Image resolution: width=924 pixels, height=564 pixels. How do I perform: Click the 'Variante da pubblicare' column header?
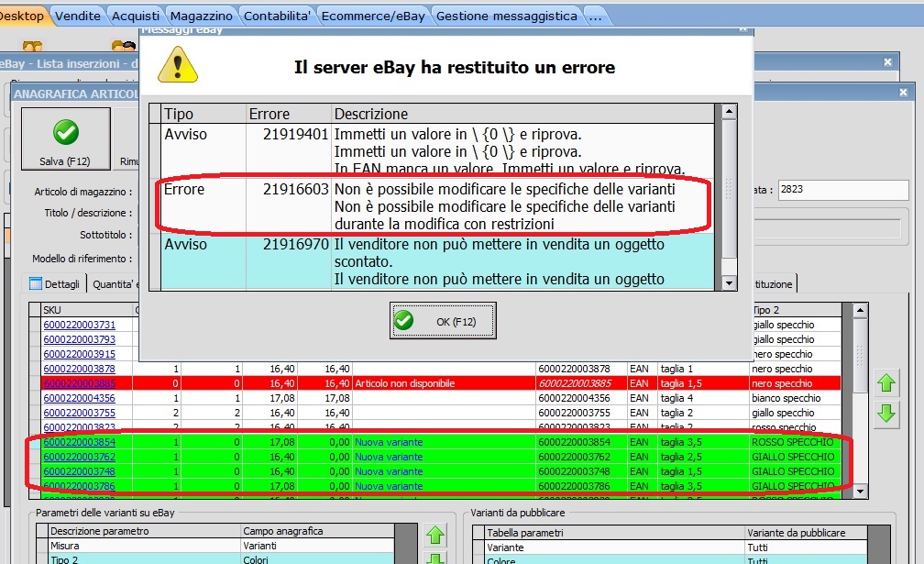tap(806, 533)
